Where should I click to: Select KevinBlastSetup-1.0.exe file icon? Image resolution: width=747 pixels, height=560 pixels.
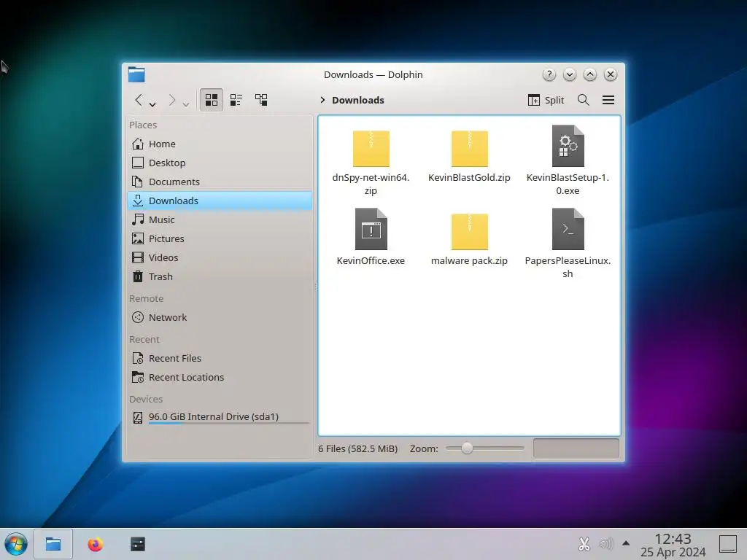click(568, 146)
